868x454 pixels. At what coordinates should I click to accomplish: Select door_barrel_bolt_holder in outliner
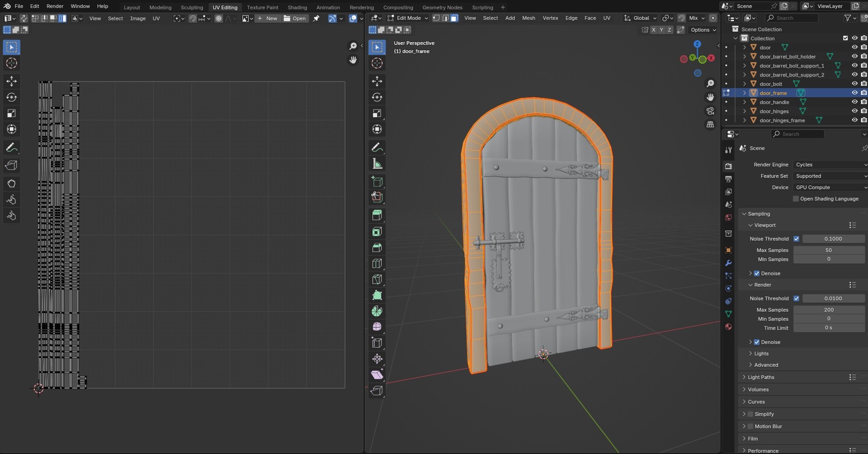point(788,57)
